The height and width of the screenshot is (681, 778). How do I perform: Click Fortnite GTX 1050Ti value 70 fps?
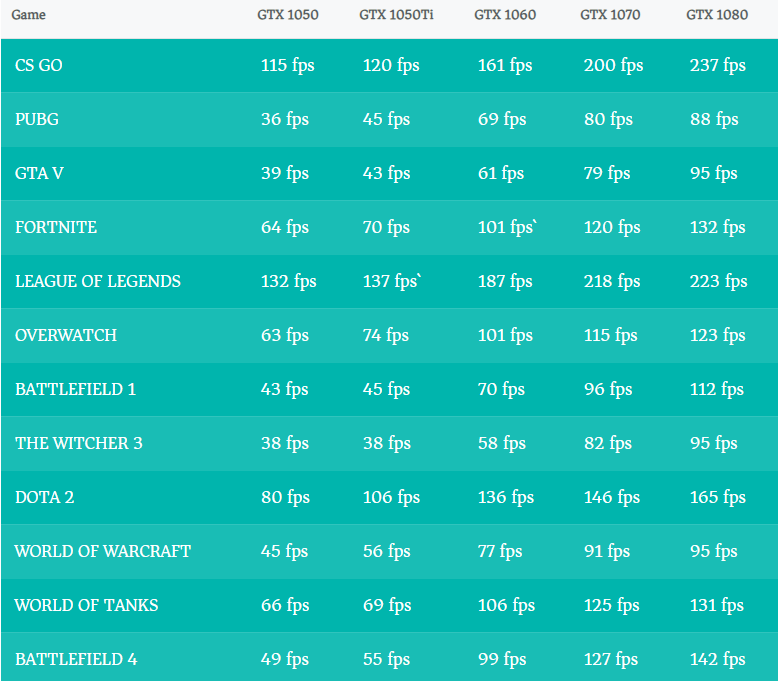387,228
